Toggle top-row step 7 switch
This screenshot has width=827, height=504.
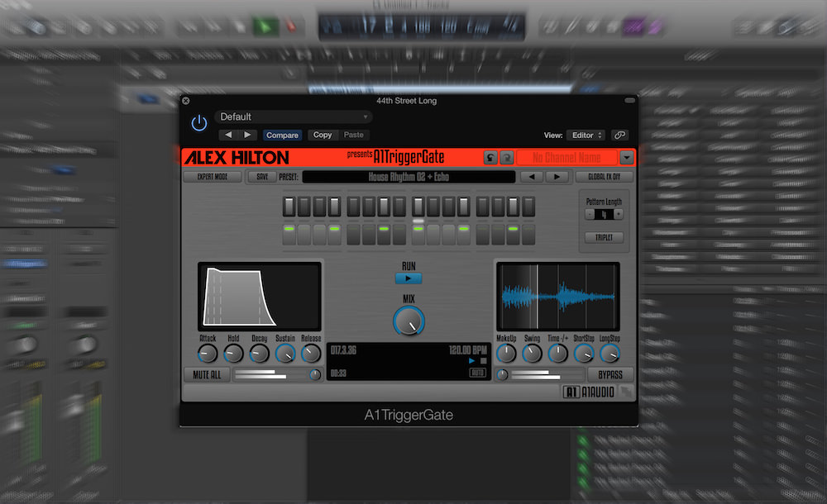click(384, 207)
